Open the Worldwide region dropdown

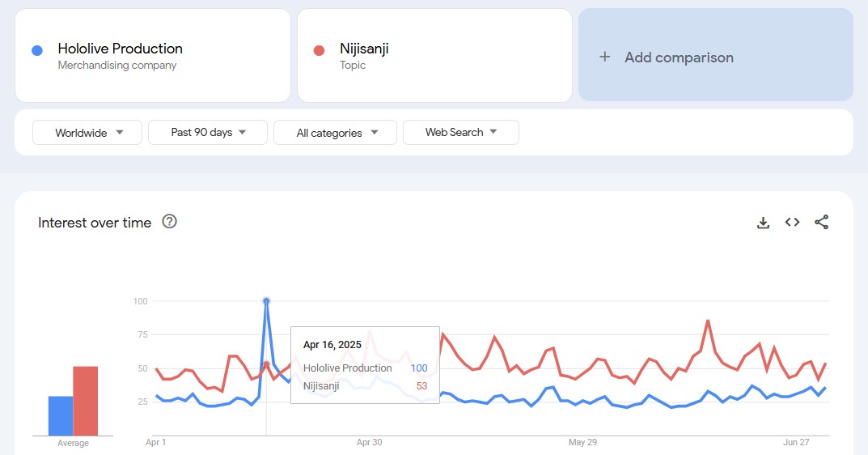[87, 133]
